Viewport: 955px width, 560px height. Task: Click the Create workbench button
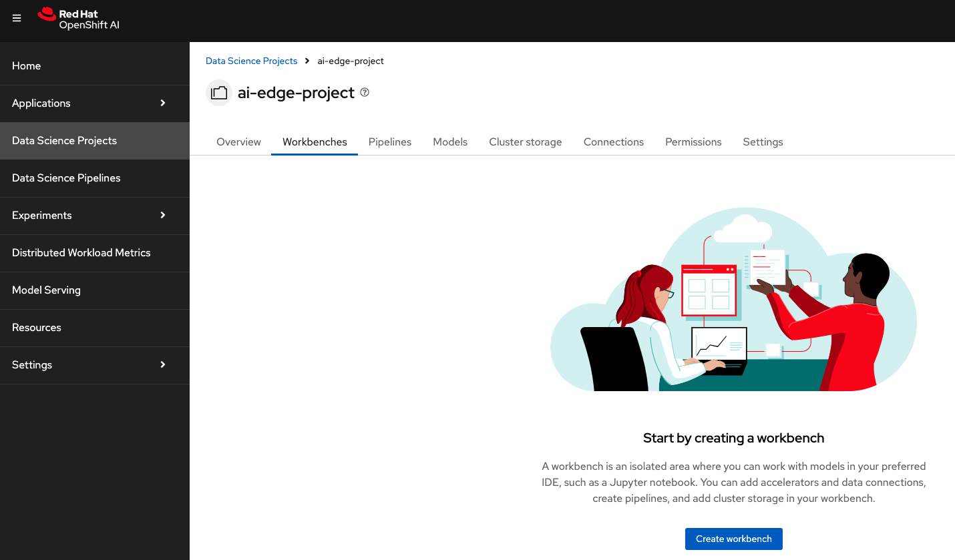tap(733, 539)
